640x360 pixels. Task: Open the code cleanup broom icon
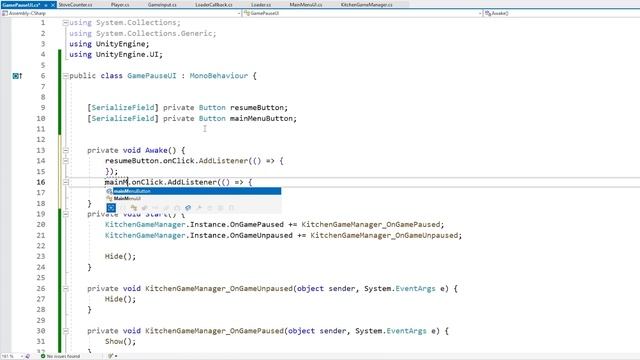(x=111, y=356)
